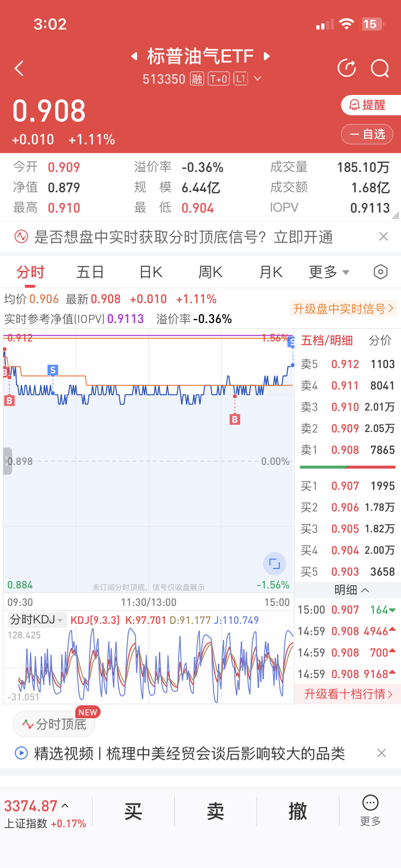The height and width of the screenshot is (868, 401).
Task: Tap the 卖 sell button
Action: point(216,811)
